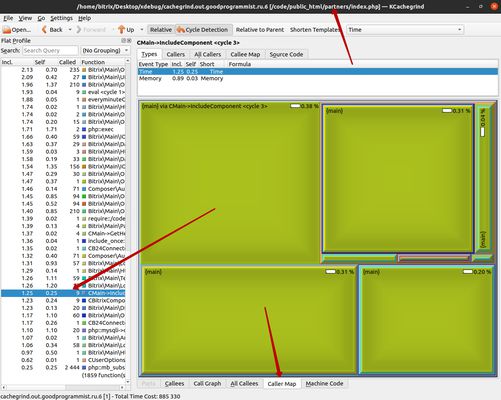Screen dimensions: 501x400
Task: Sort by the Incl. column header
Action: (x=17, y=62)
